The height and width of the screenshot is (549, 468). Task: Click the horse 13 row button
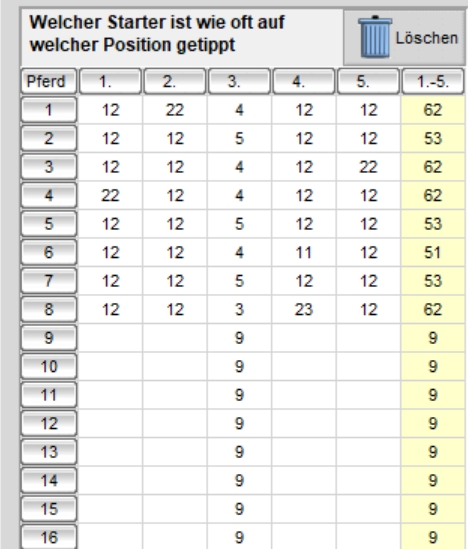49,452
